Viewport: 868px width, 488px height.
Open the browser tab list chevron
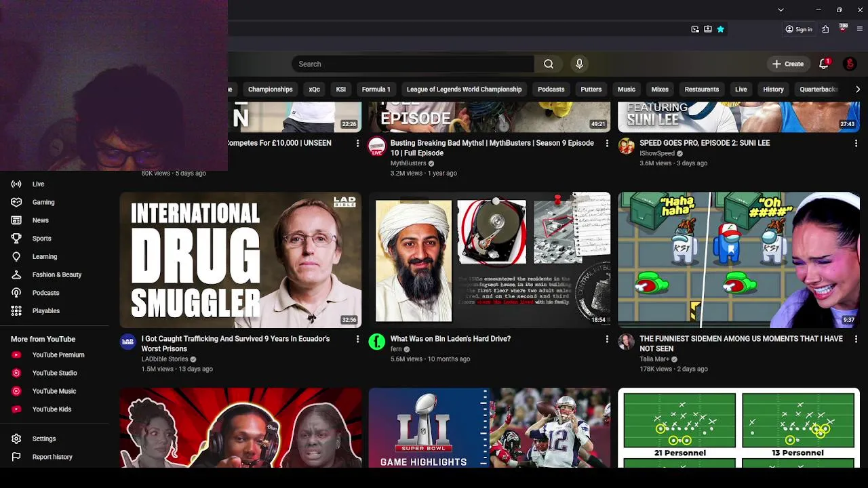pos(781,9)
